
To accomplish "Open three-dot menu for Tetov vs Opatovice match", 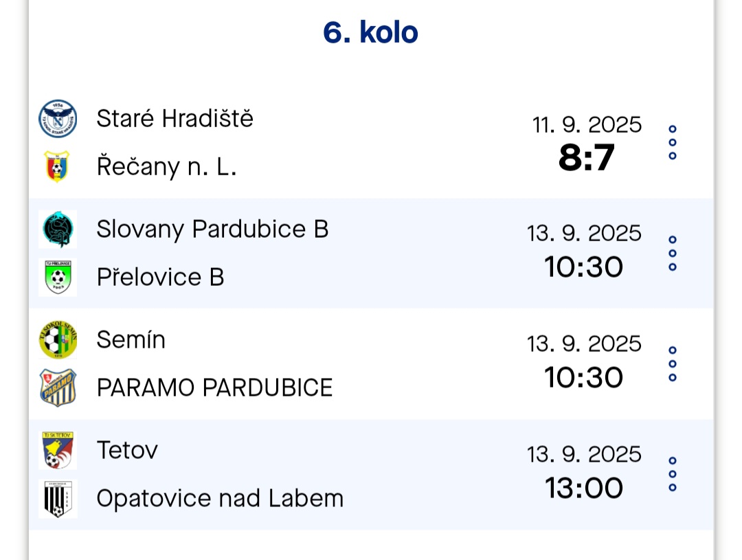I will point(672,474).
